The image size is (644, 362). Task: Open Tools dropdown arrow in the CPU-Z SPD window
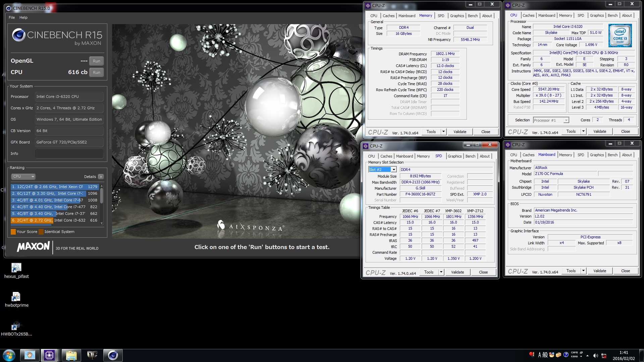click(x=441, y=272)
